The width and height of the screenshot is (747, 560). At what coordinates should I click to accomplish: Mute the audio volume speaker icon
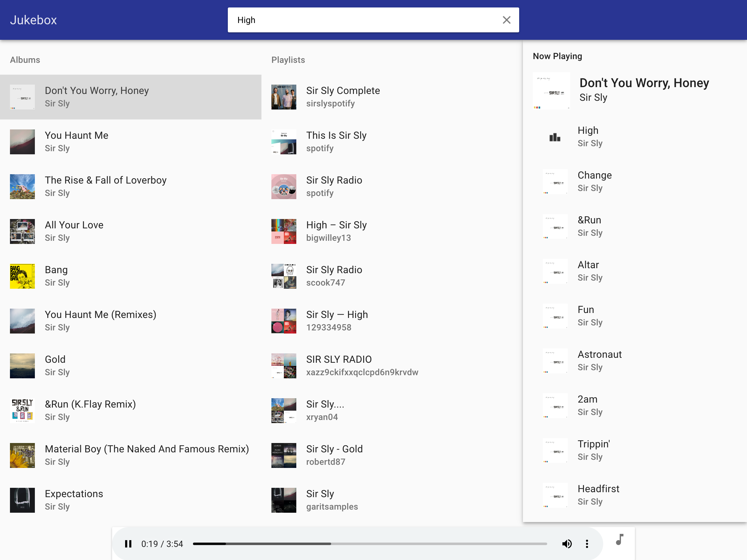[567, 544]
